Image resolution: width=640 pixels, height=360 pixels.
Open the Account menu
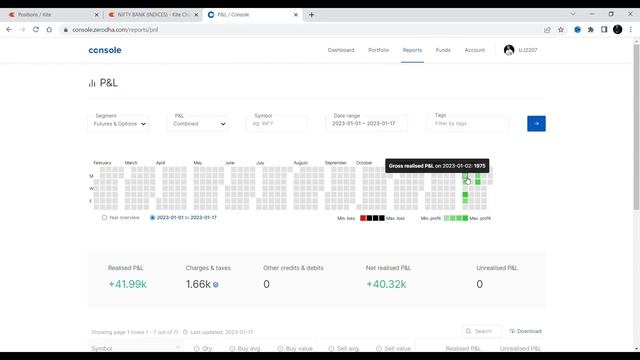[475, 50]
